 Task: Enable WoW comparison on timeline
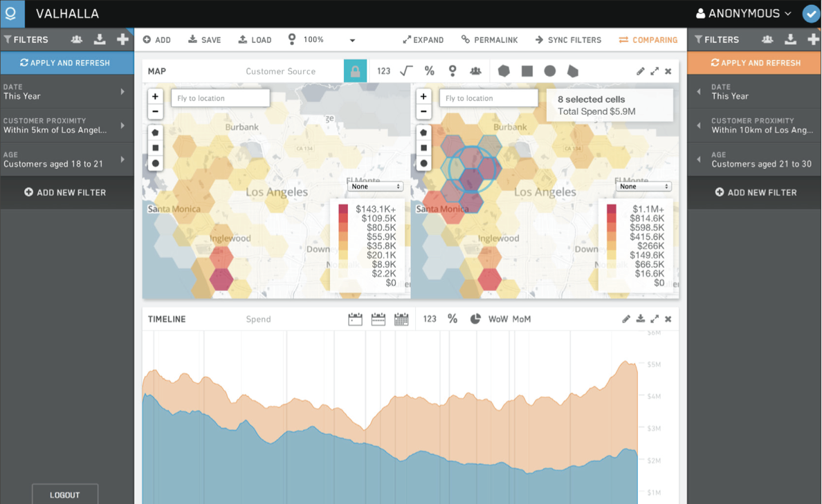click(x=498, y=319)
